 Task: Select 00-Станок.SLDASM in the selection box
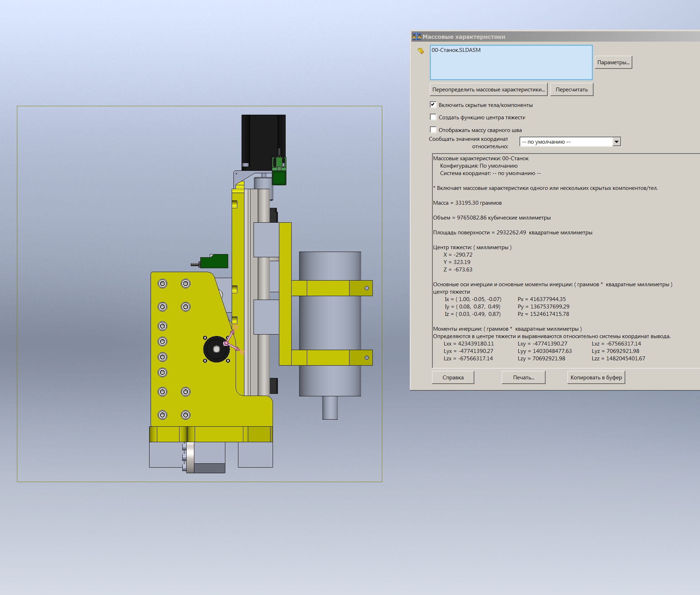(456, 50)
